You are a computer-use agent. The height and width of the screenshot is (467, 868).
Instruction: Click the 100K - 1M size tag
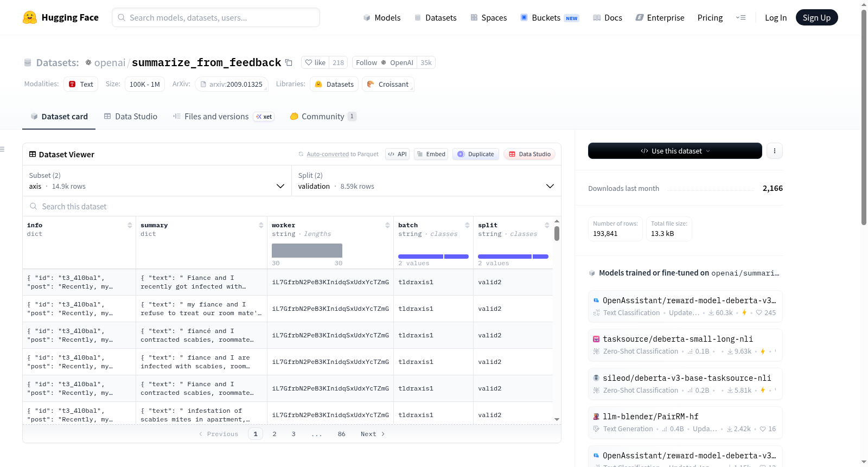(x=145, y=84)
